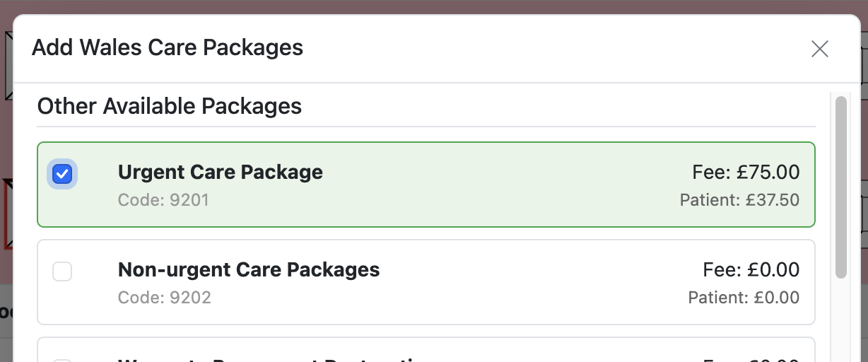Viewport: 868px width, 362px height.
Task: Click Code: 9202 text
Action: 164,298
